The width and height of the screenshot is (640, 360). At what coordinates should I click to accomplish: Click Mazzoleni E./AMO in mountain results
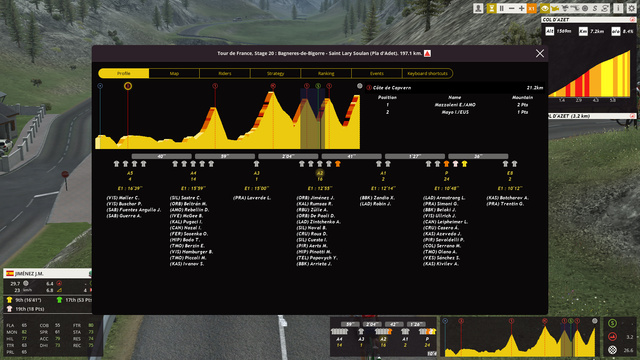pyautogui.click(x=455, y=105)
